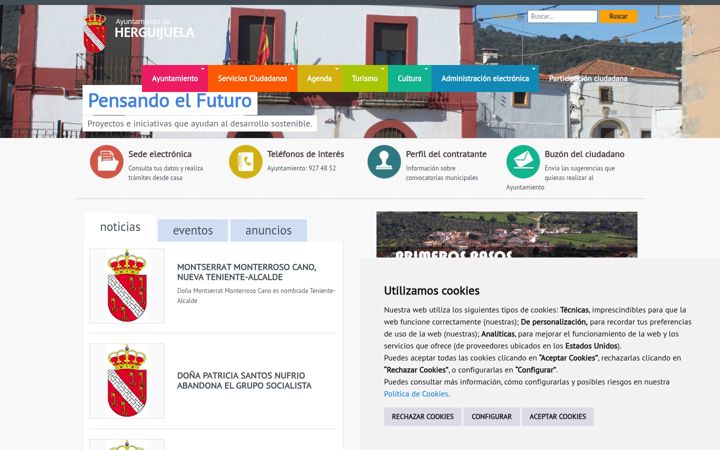The image size is (720, 450).
Task: Click the Herguijuela coat of arms logo
Action: point(95,33)
